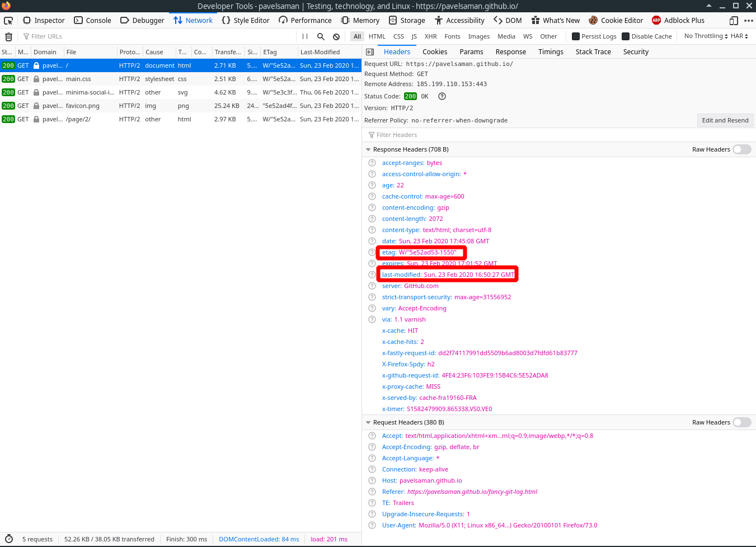Image resolution: width=756 pixels, height=547 pixels.
Task: Filter requests by CSS
Action: point(398,36)
